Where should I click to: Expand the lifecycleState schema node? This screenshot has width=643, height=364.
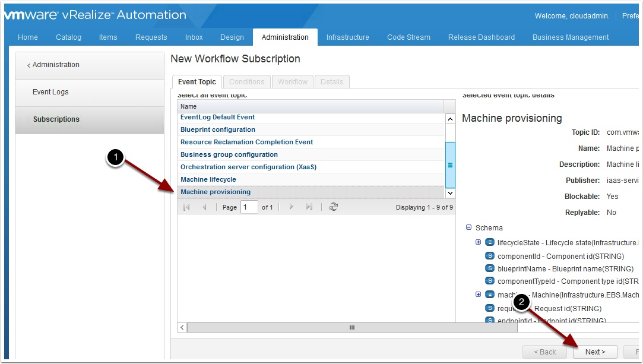(x=478, y=242)
